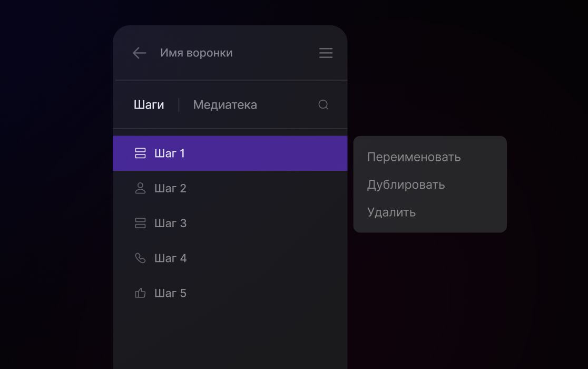Select the Шаг 3 step
The height and width of the screenshot is (369, 588).
click(230, 223)
